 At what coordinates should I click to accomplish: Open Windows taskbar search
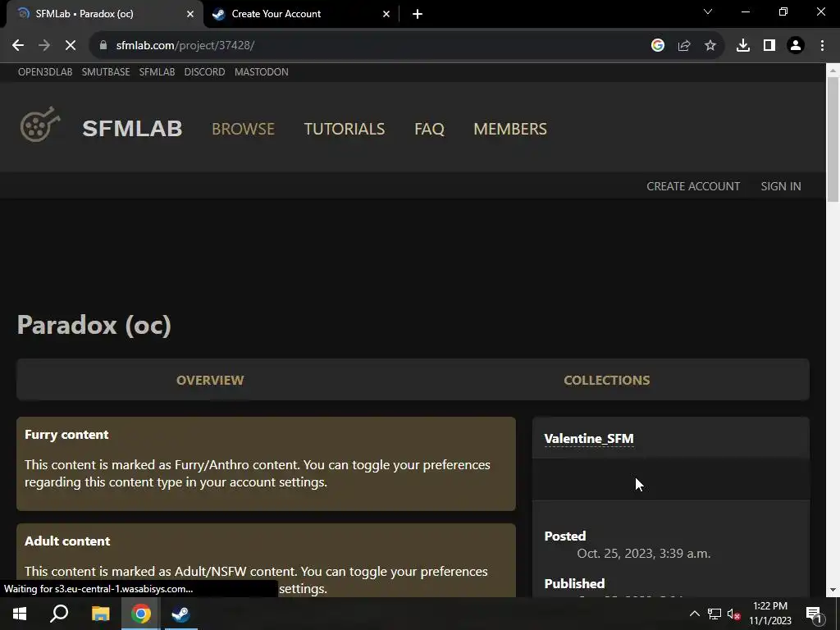59,614
